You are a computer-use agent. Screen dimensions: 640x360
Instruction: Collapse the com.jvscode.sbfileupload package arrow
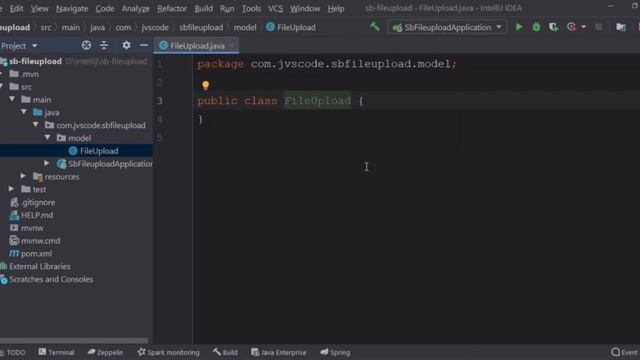(x=36, y=125)
